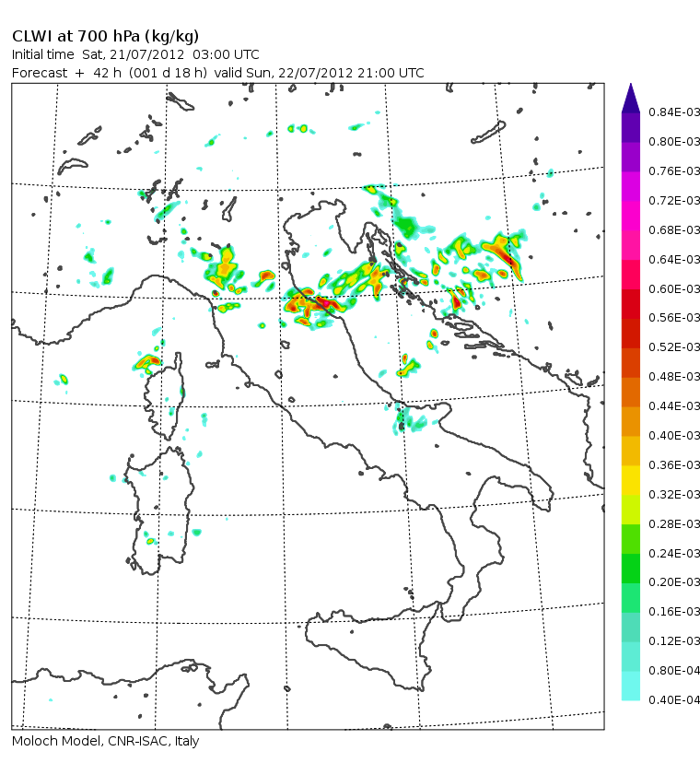Click the lime swatch between 0.28E-03 and 0.32E-03

click(x=630, y=510)
